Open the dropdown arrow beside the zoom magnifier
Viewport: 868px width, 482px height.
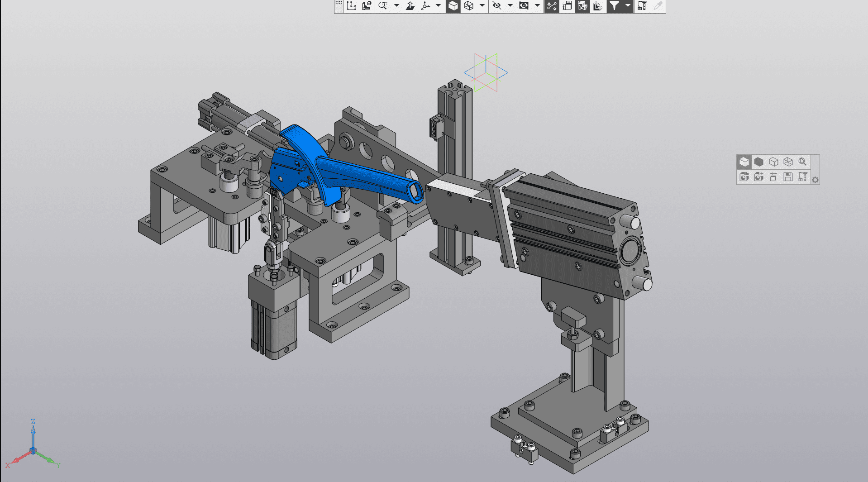(396, 6)
